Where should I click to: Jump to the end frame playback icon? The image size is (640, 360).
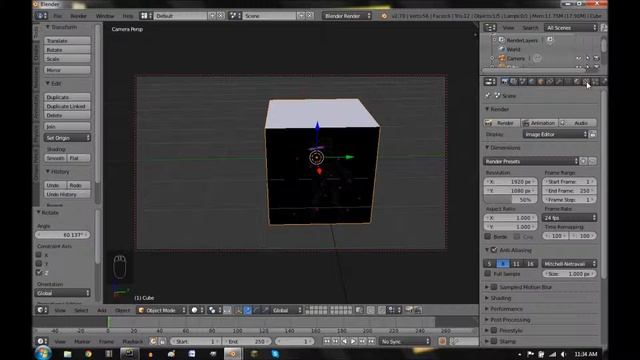point(371,341)
